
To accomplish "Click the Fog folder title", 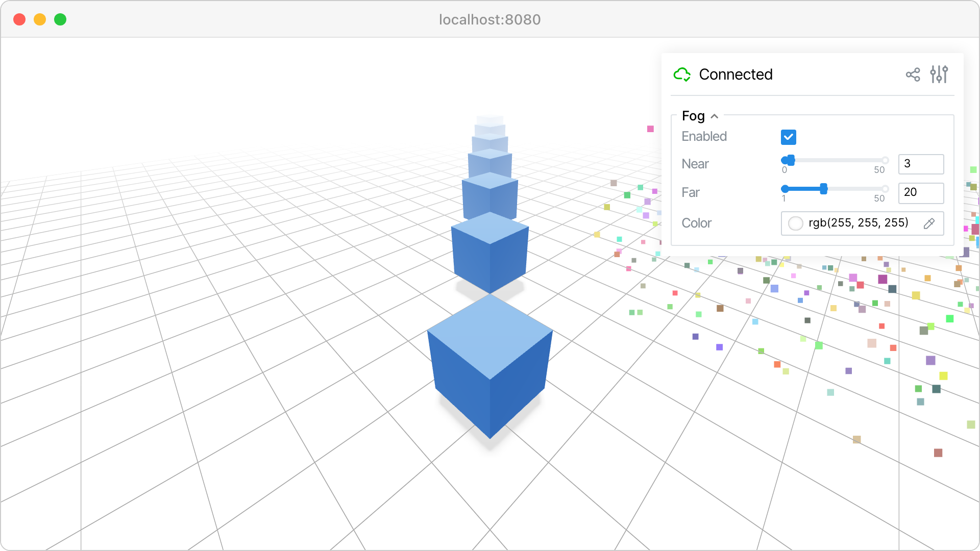I will click(693, 116).
